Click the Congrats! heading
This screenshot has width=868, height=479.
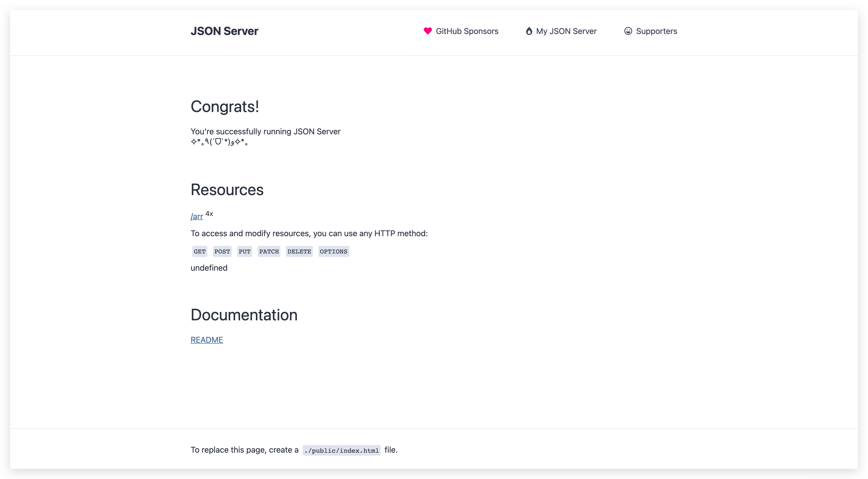pos(225,106)
